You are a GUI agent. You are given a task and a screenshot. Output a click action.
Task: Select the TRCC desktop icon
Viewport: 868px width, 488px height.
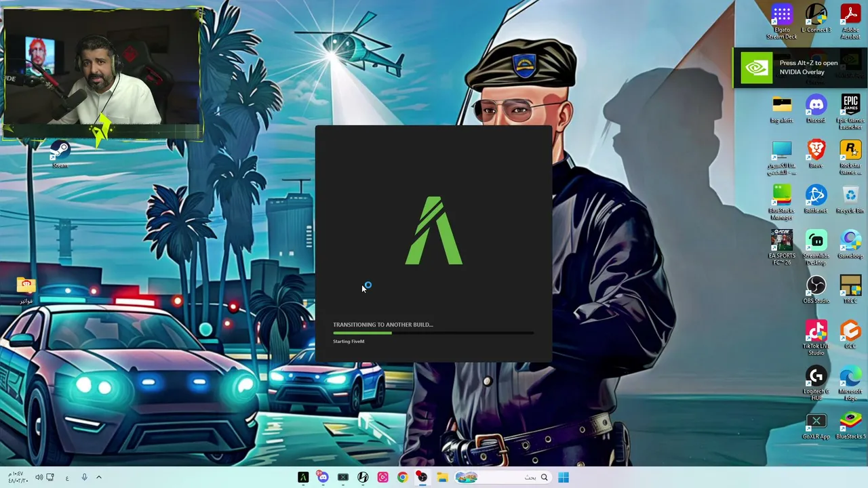click(x=850, y=290)
